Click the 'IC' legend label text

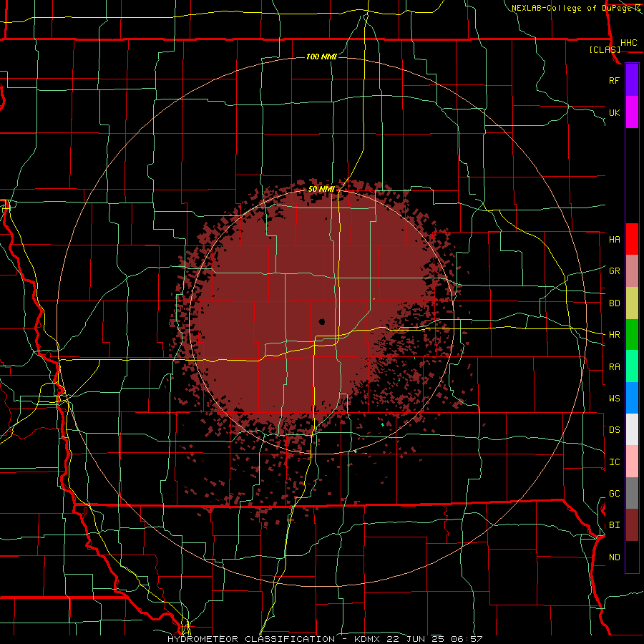[x=614, y=462]
